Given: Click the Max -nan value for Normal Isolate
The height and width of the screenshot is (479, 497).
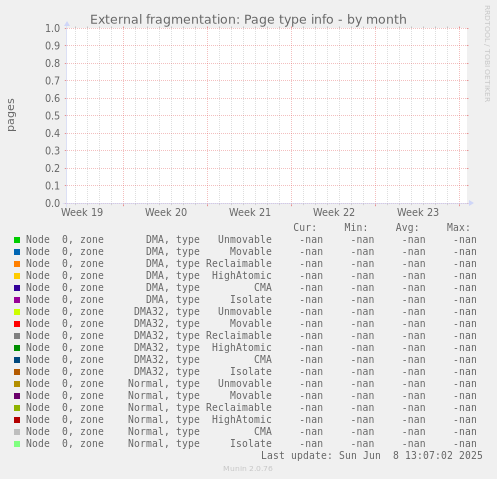Looking at the screenshot, I should [465, 444].
